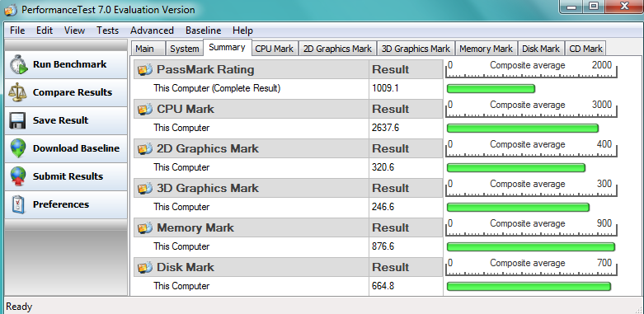Open the Tests menu
This screenshot has height=314, width=644.
click(107, 30)
